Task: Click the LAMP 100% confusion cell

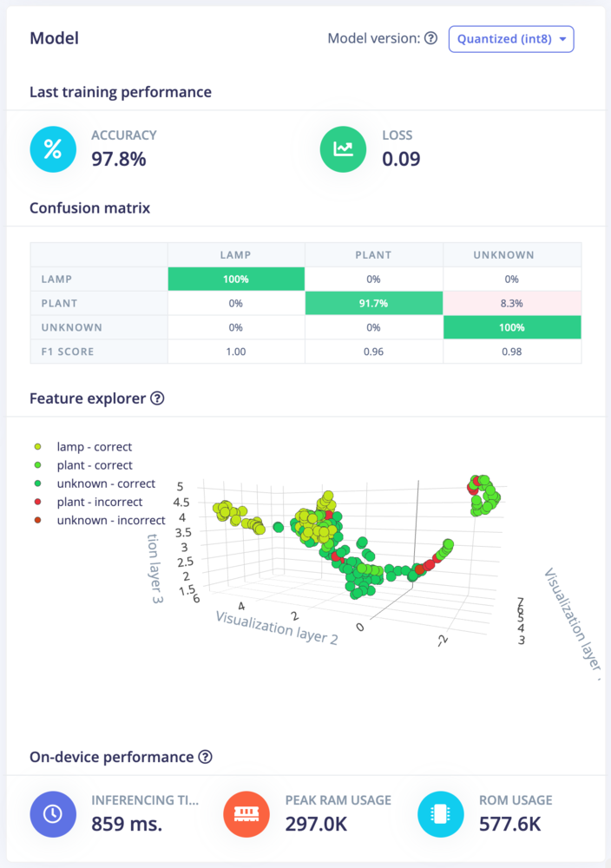Action: click(236, 279)
